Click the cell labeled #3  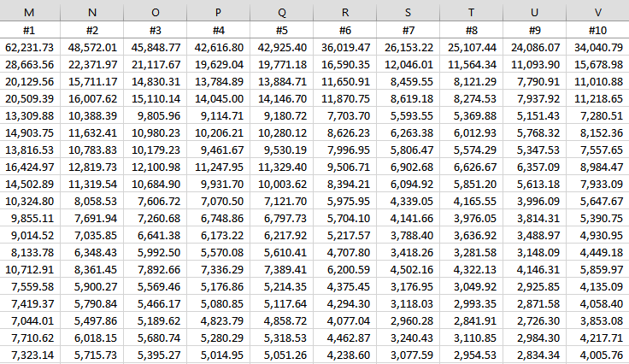(156, 30)
